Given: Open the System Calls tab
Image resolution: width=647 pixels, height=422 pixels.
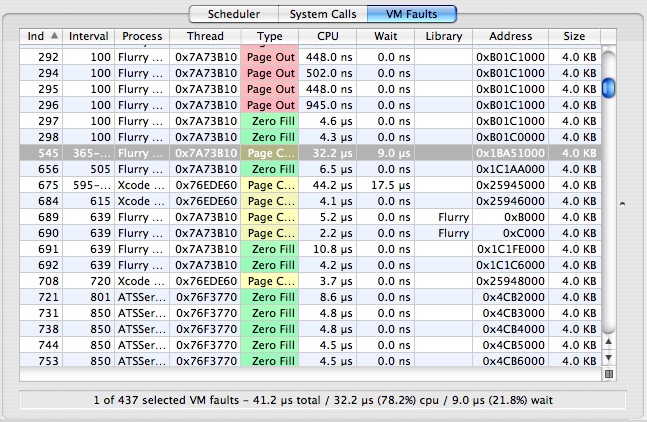Looking at the screenshot, I should tap(321, 14).
